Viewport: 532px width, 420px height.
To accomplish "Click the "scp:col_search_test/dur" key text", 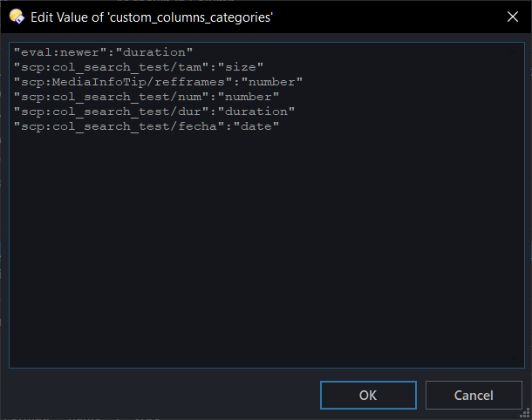I will (x=111, y=112).
